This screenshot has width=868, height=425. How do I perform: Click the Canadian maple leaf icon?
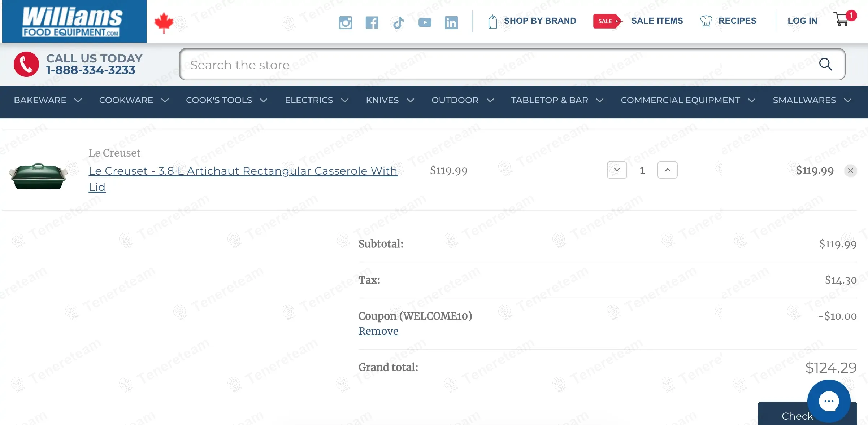point(164,22)
